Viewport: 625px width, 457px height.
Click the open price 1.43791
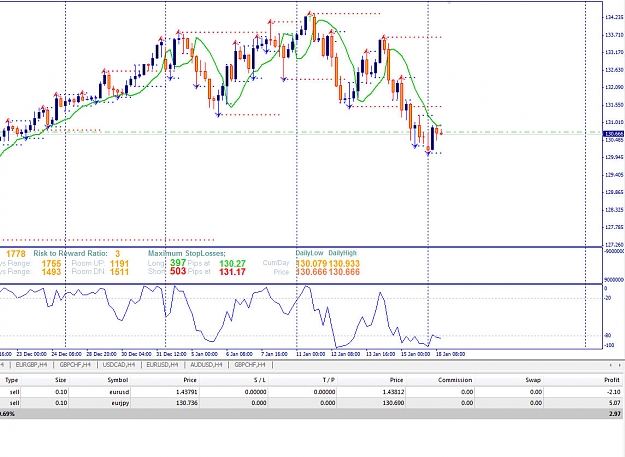[x=187, y=392]
